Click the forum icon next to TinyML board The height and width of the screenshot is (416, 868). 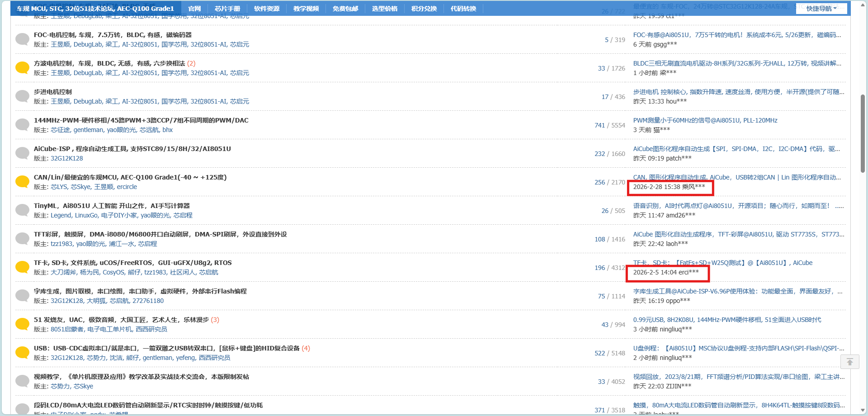coord(22,210)
